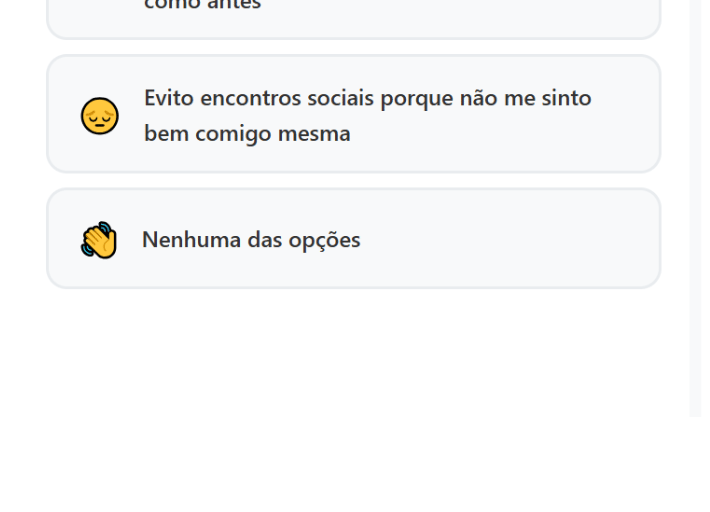The image size is (710, 512).
Task: Click the waving hand emoji icon
Action: point(99,241)
